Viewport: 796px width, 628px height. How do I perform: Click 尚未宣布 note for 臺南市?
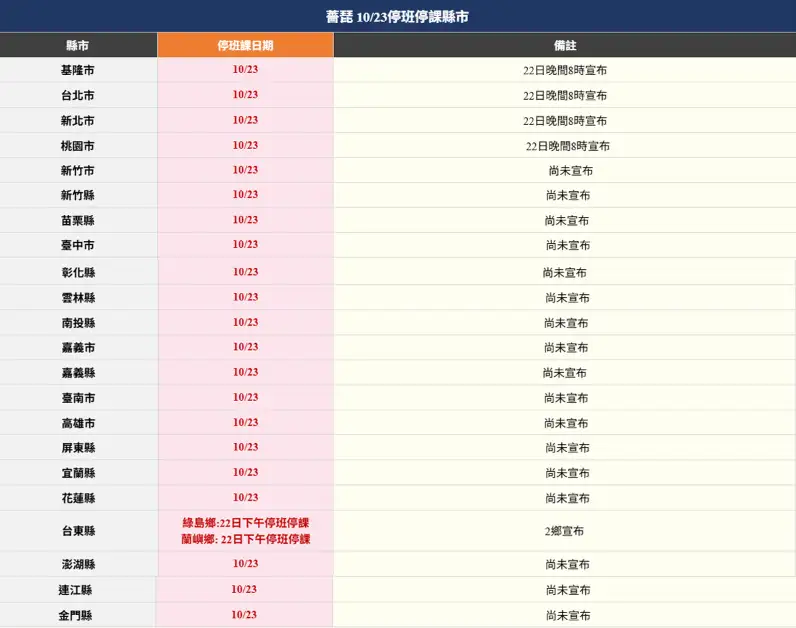(566, 398)
